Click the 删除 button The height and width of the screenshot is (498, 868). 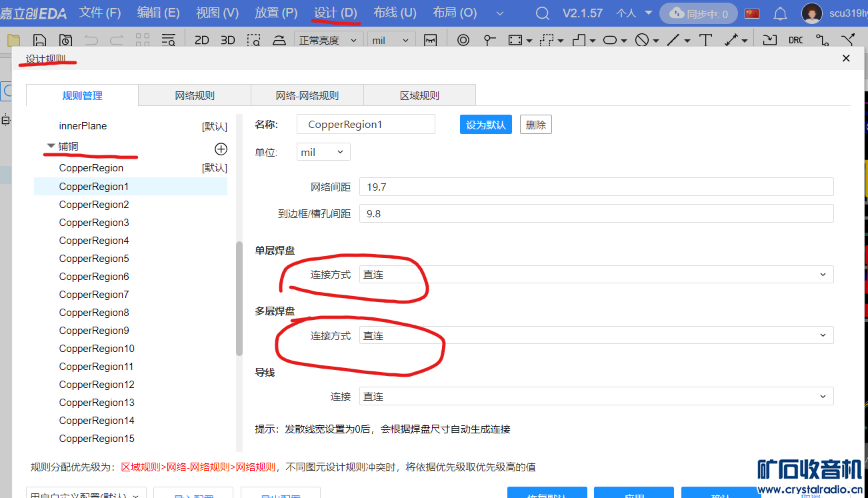tap(535, 125)
